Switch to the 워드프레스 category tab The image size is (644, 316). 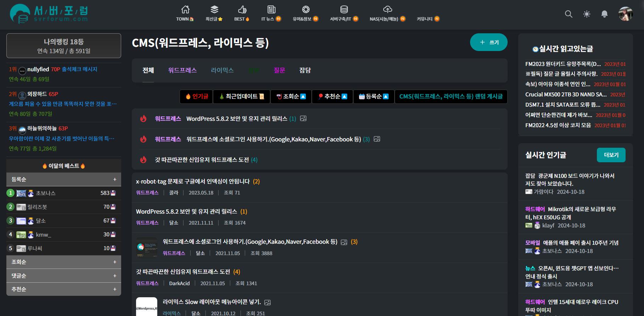click(x=182, y=70)
